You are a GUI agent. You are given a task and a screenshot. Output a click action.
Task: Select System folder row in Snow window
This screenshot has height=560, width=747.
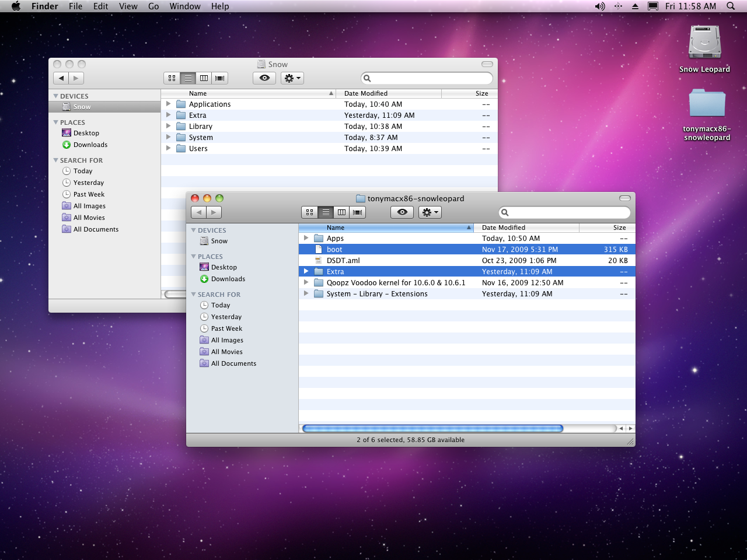(329, 137)
